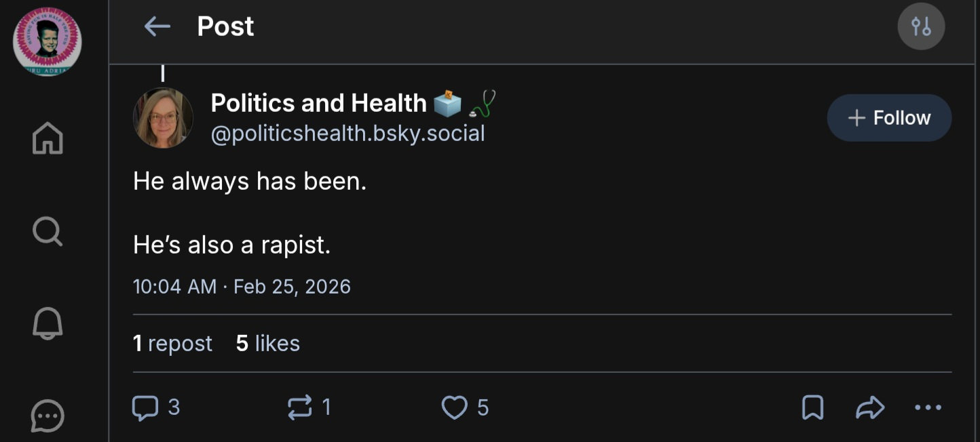Screen dimensions: 980x442
Task: View the list of 1 repost
Action: pos(172,344)
